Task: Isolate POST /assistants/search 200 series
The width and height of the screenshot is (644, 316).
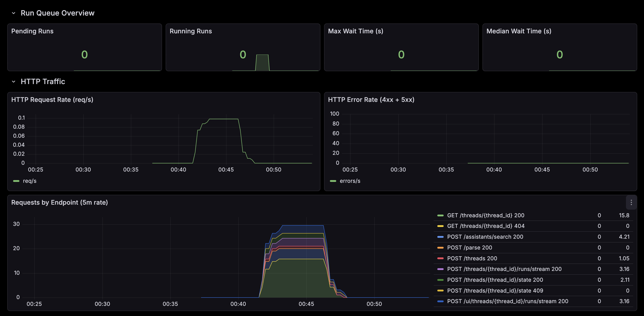Action: tap(485, 237)
